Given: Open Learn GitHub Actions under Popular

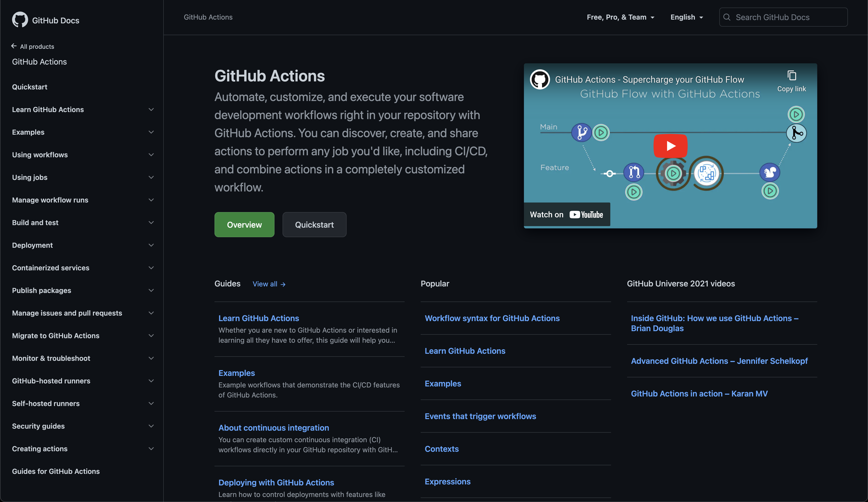Looking at the screenshot, I should click(x=465, y=351).
